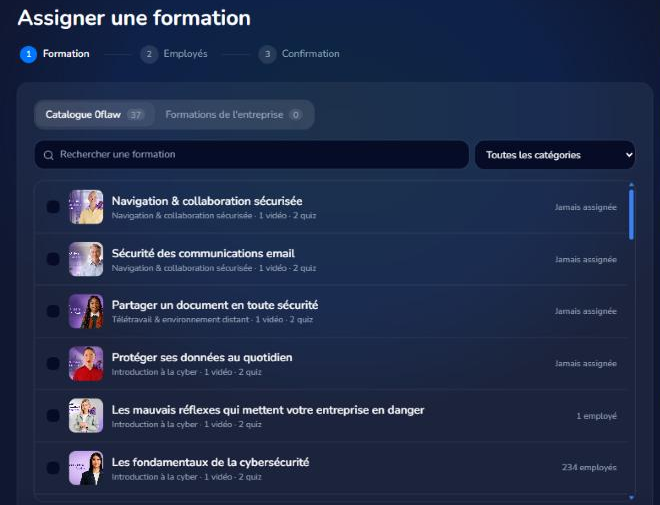This screenshot has width=660, height=505.
Task: Click step 2 Employés circle
Action: tap(149, 54)
